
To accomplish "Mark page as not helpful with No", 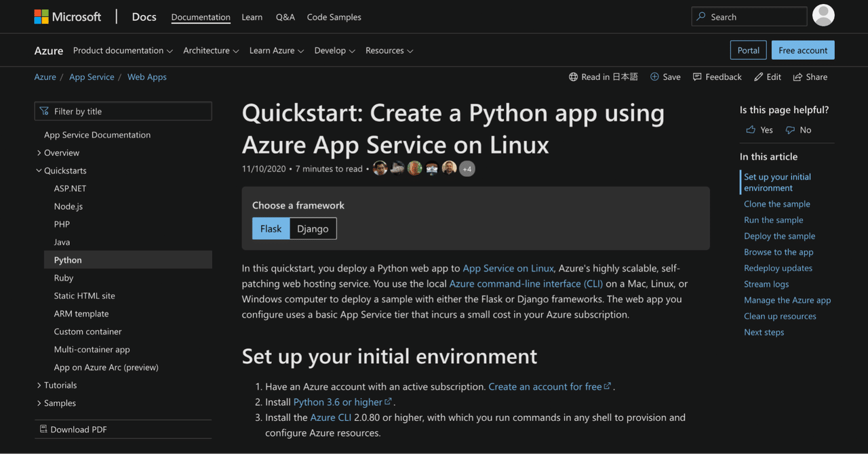I will click(x=798, y=129).
